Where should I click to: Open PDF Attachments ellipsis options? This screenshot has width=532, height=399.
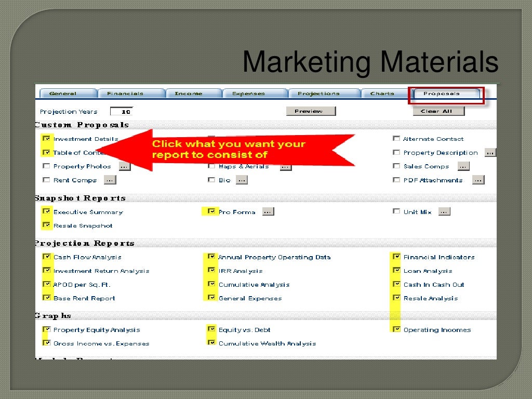[478, 180]
